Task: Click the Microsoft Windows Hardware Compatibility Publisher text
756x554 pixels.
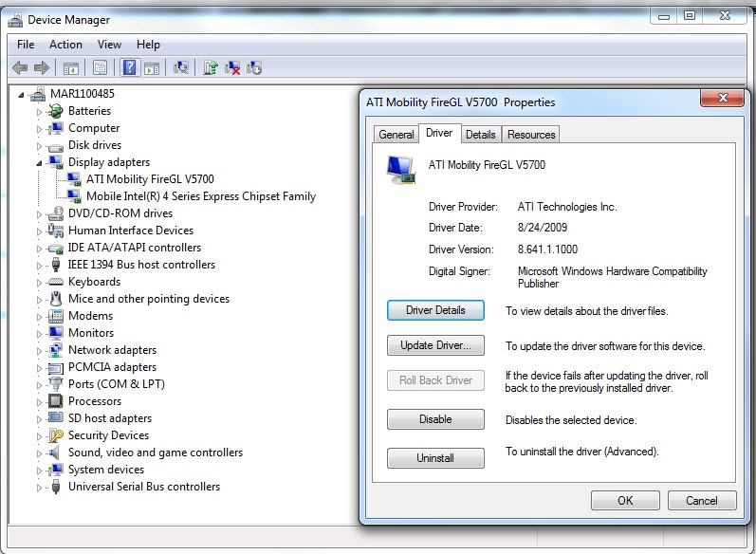Action: [x=613, y=277]
